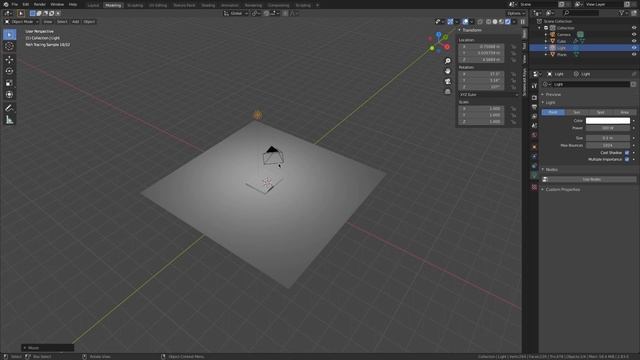Click the pause render preview icon
Viewport: 640px width, 360px height.
click(523, 22)
